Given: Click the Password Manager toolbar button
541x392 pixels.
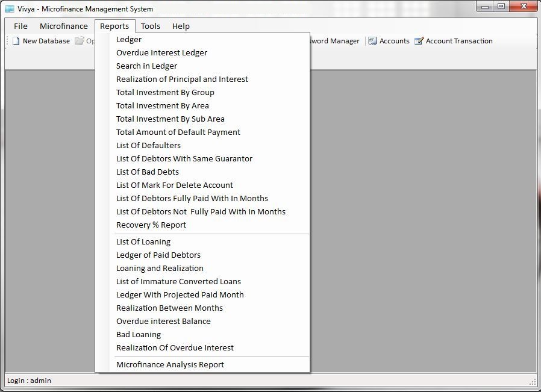Looking at the screenshot, I should (x=335, y=41).
